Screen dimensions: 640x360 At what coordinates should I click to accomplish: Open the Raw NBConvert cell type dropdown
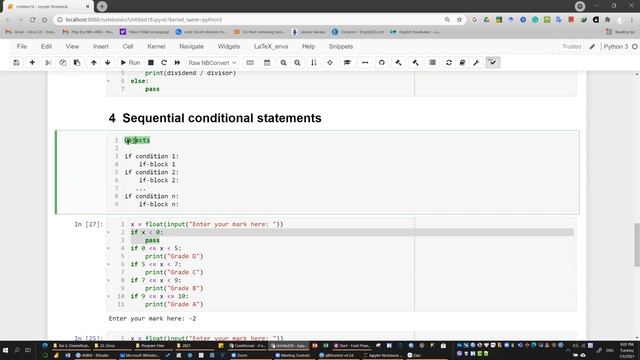tap(212, 62)
